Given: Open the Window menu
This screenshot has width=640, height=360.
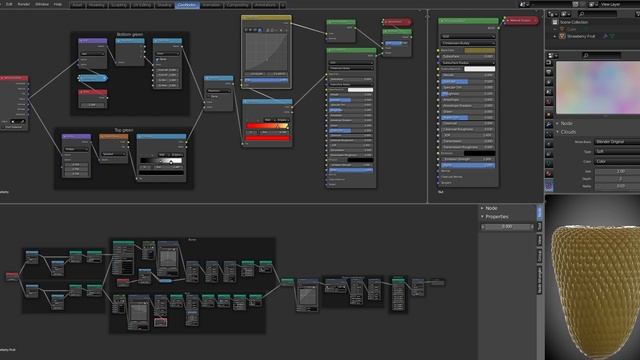Looking at the screenshot, I should click(42, 4).
